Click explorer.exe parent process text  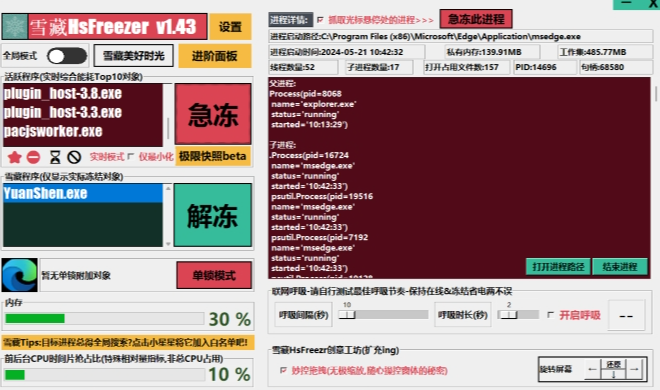pos(314,104)
